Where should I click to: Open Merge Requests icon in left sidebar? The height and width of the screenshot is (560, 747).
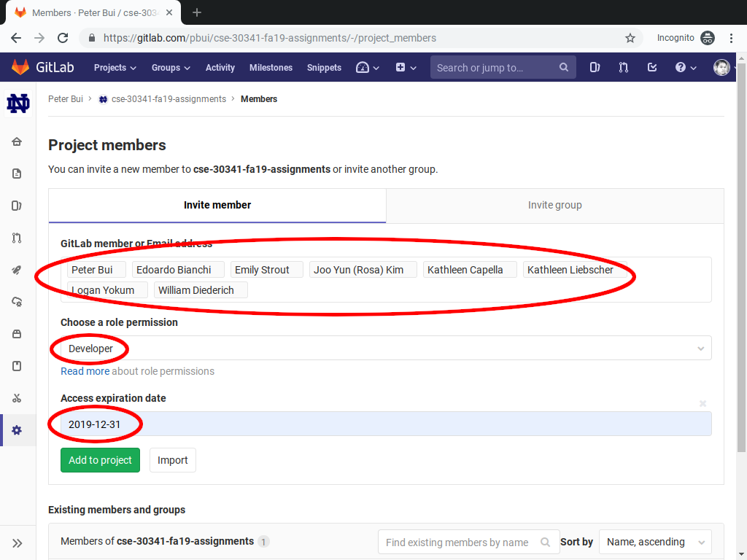pyautogui.click(x=17, y=238)
